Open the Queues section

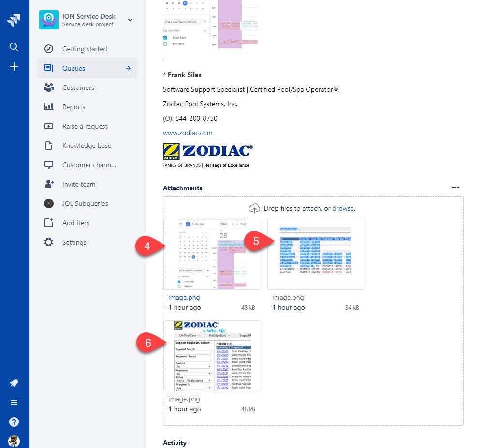[73, 68]
